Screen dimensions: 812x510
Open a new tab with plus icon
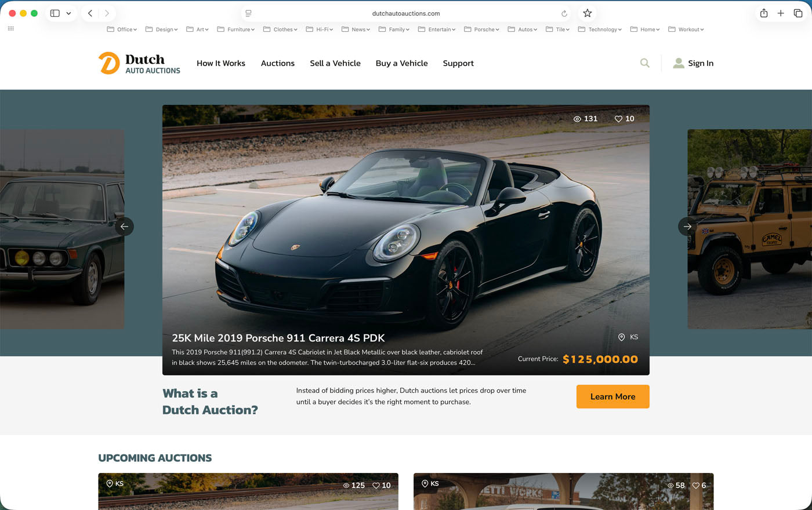(781, 13)
